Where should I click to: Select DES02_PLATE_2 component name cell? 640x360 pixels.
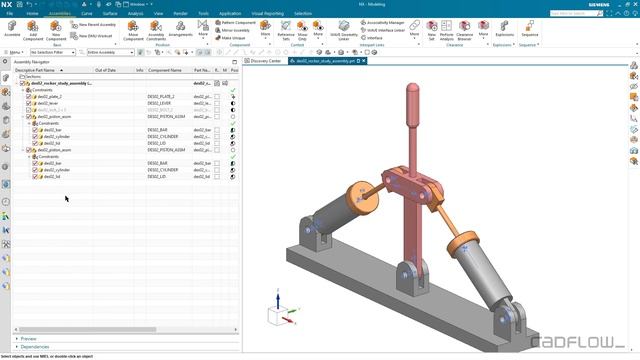point(161,97)
